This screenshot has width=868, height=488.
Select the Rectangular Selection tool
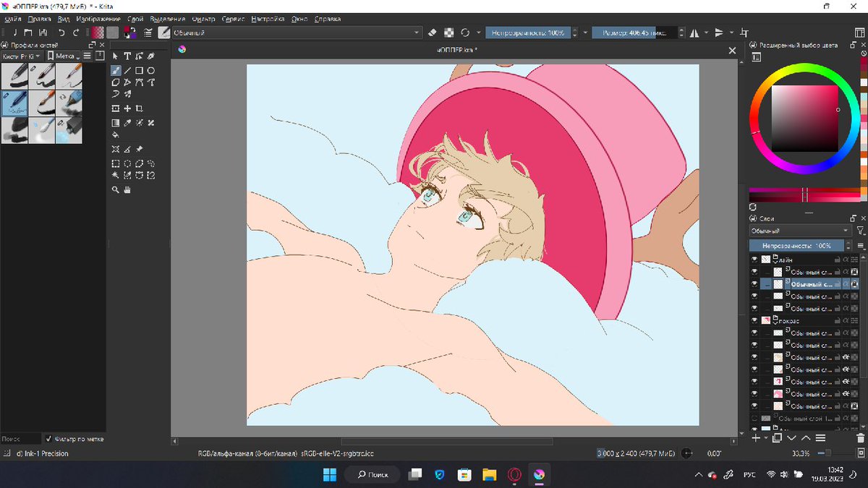(x=115, y=163)
